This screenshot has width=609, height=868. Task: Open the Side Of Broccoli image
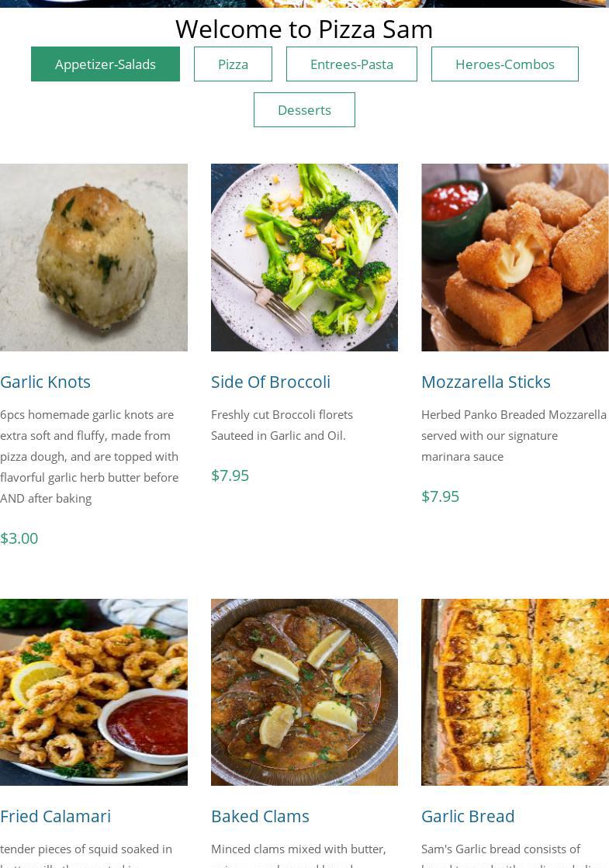(304, 258)
